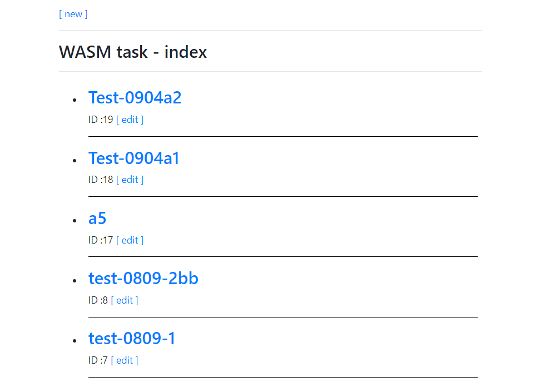Click edit link for ID 17
The height and width of the screenshot is (392, 550).
coord(130,240)
